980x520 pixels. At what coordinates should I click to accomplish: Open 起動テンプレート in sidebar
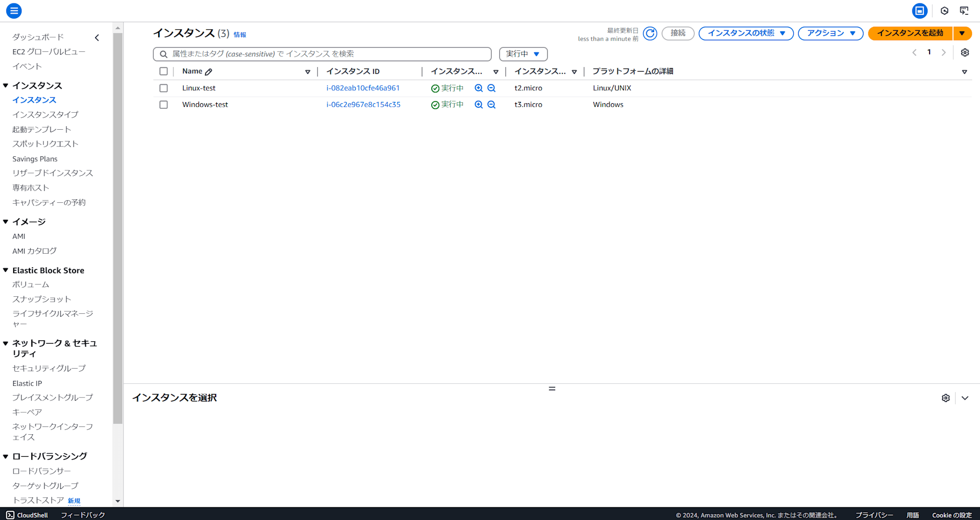tap(42, 129)
